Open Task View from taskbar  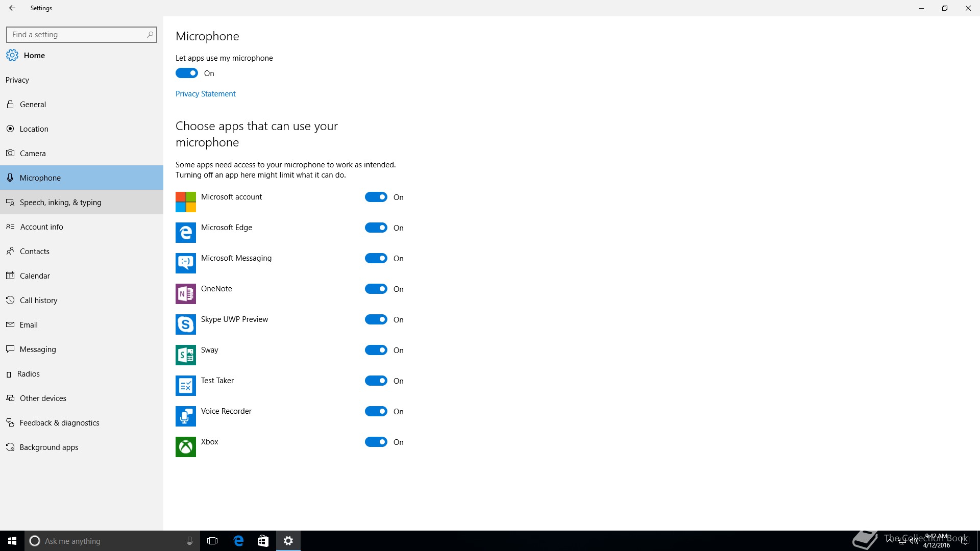[212, 541]
